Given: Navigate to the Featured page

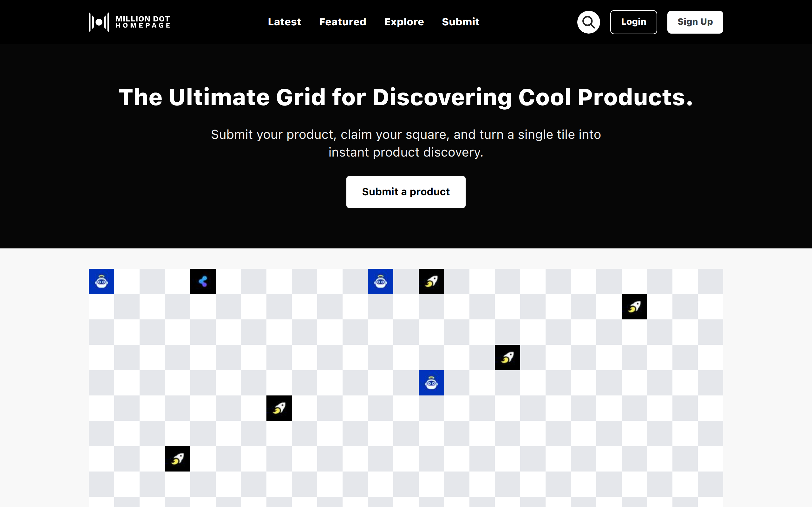Looking at the screenshot, I should point(343,22).
